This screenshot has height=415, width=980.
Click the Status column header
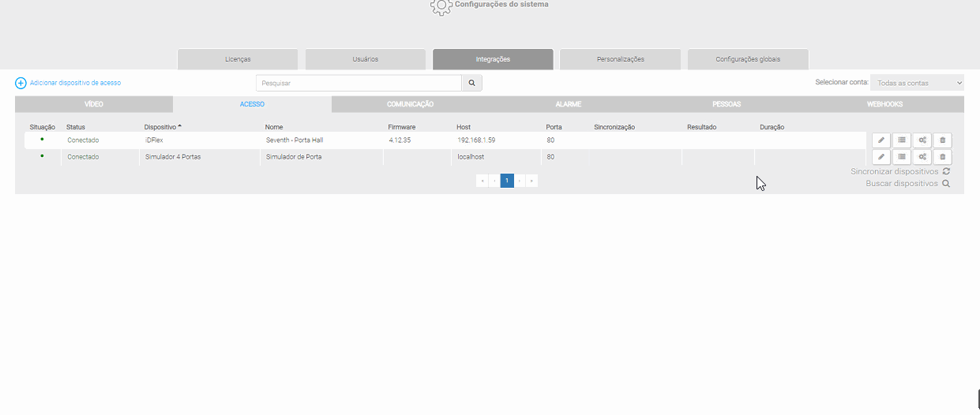(x=76, y=127)
